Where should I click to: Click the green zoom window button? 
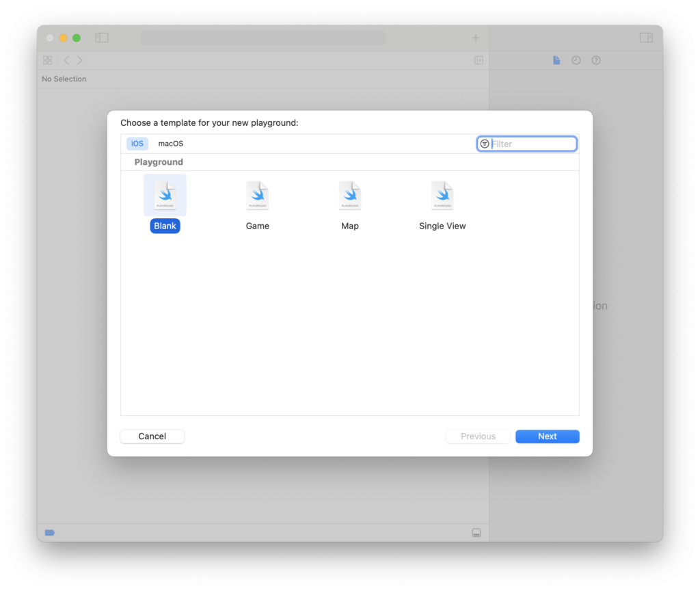tap(77, 38)
